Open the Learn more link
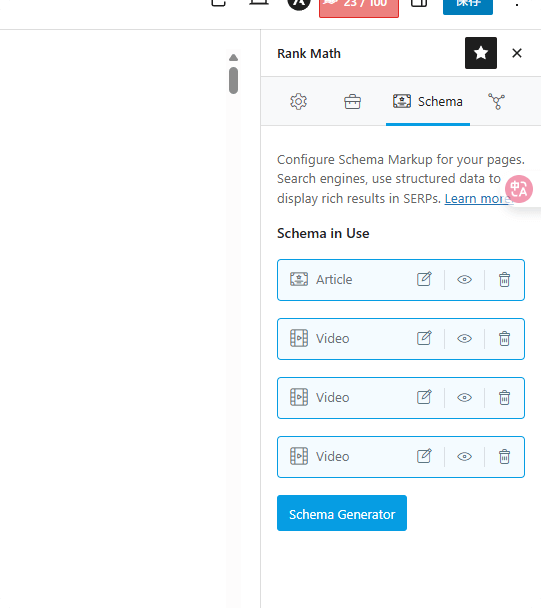 479,199
